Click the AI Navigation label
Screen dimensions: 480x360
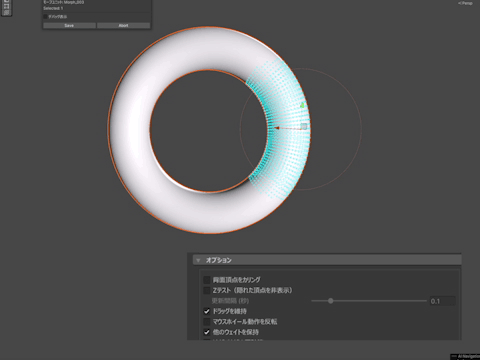(468, 356)
